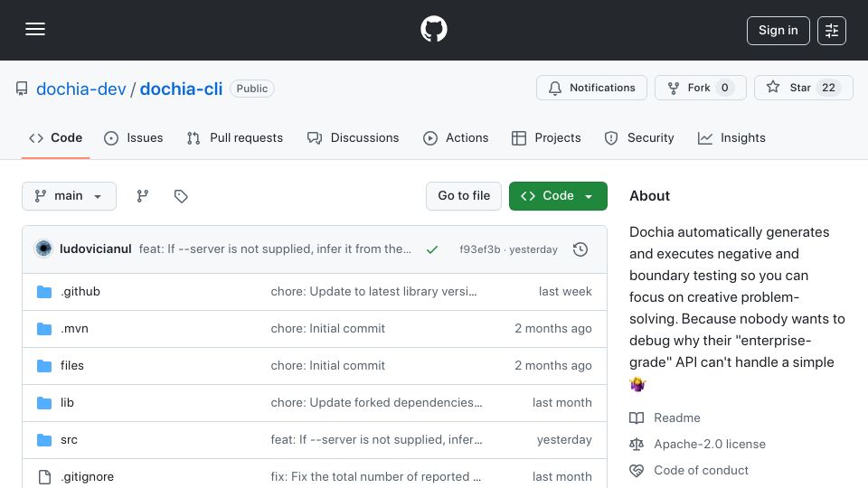View the green checkmark build status
Image resolution: width=868 pixels, height=488 pixels.
tap(432, 249)
